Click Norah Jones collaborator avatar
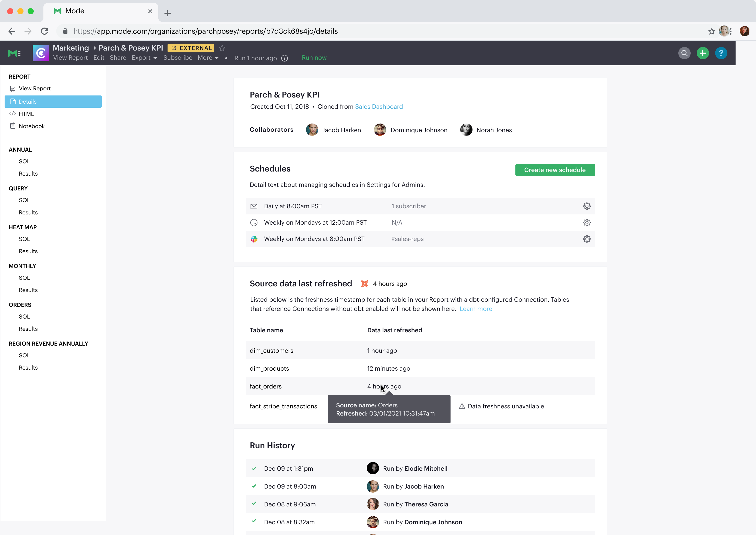The image size is (756, 535). coord(466,130)
